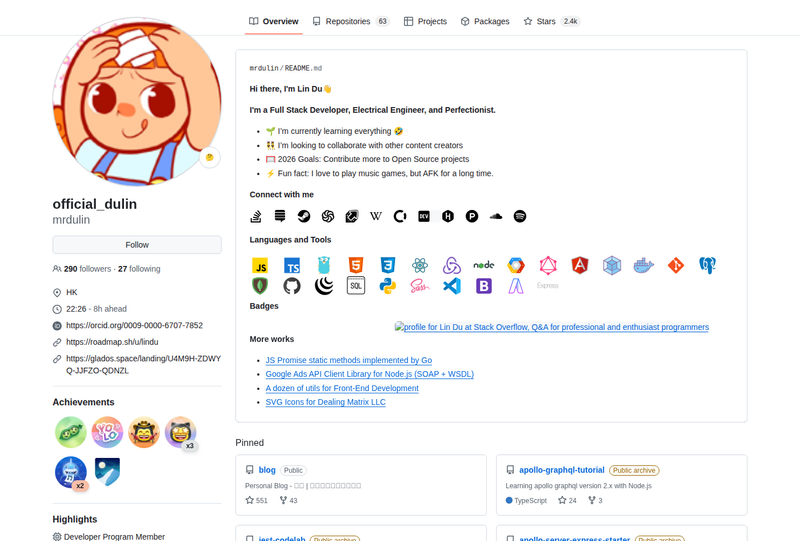Viewport: 800px width, 541px height.
Task: Follow official_dulin
Action: [x=137, y=245]
